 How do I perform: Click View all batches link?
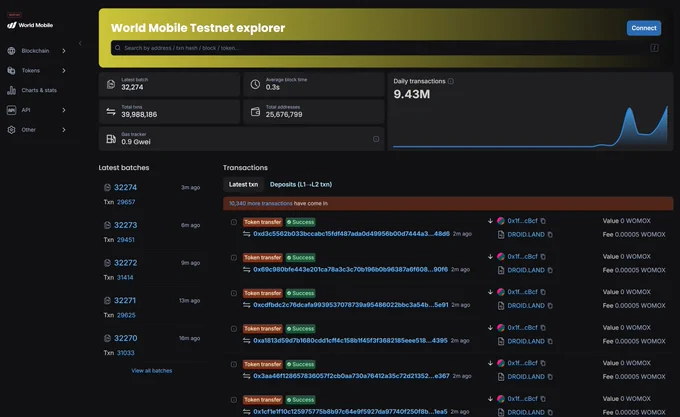(x=152, y=371)
